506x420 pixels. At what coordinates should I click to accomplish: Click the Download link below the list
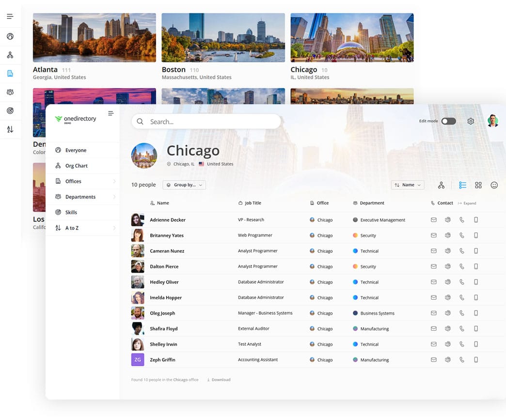[219, 379]
